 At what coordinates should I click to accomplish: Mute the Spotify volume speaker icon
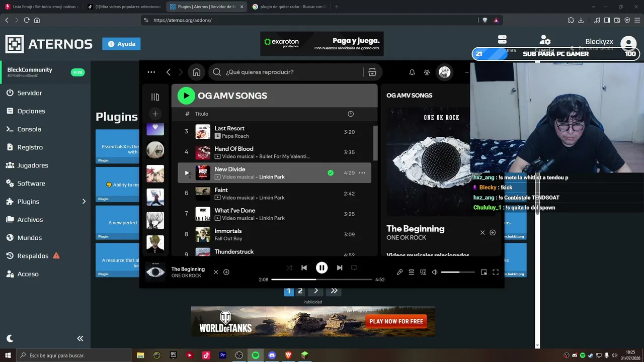(x=435, y=272)
